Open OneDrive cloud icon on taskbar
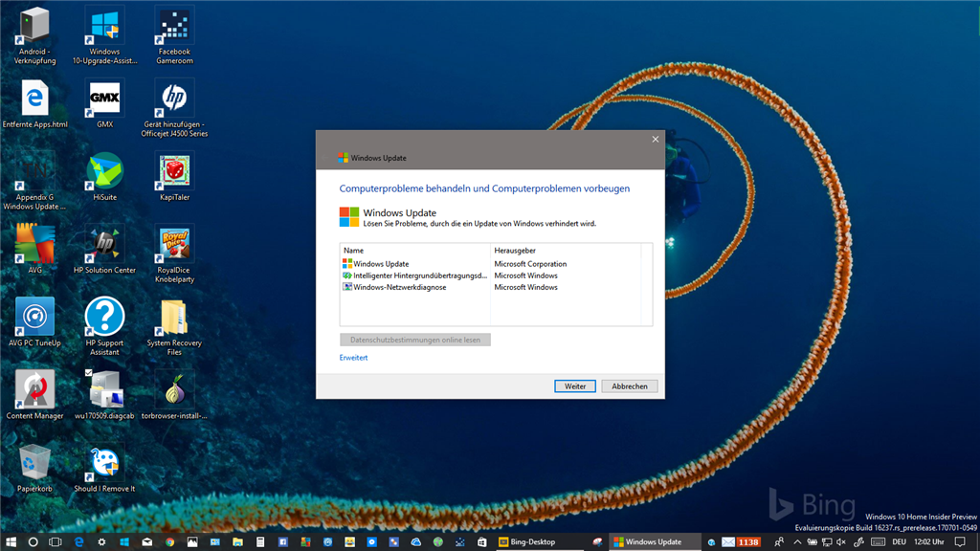 click(415, 542)
